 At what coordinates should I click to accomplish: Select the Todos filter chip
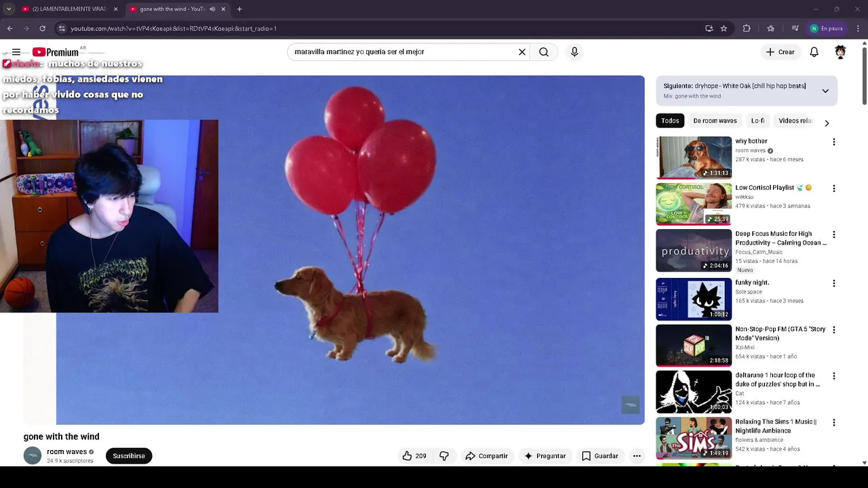(x=670, y=121)
